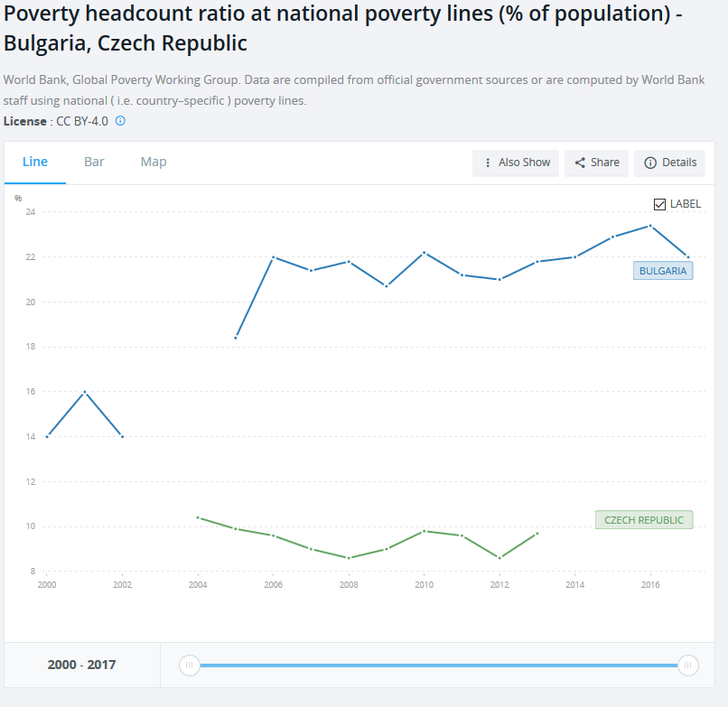Click the left year range slider handle
Image resolution: width=728 pixels, height=707 pixels.
(x=189, y=665)
